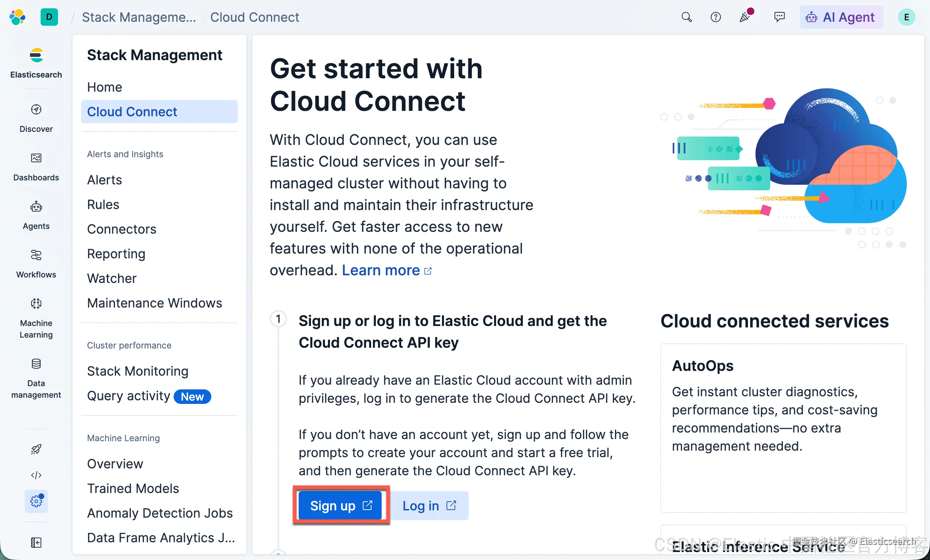The height and width of the screenshot is (560, 930).
Task: Select Cloud Connect in the sidebar menu
Action: 159,112
